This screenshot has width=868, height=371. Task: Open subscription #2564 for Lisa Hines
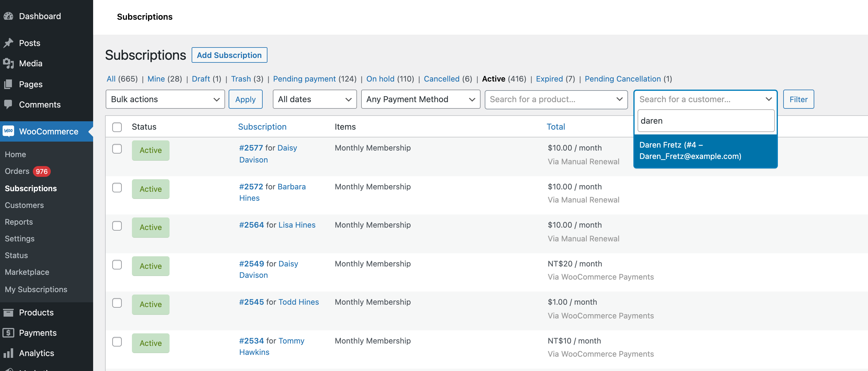(x=251, y=225)
